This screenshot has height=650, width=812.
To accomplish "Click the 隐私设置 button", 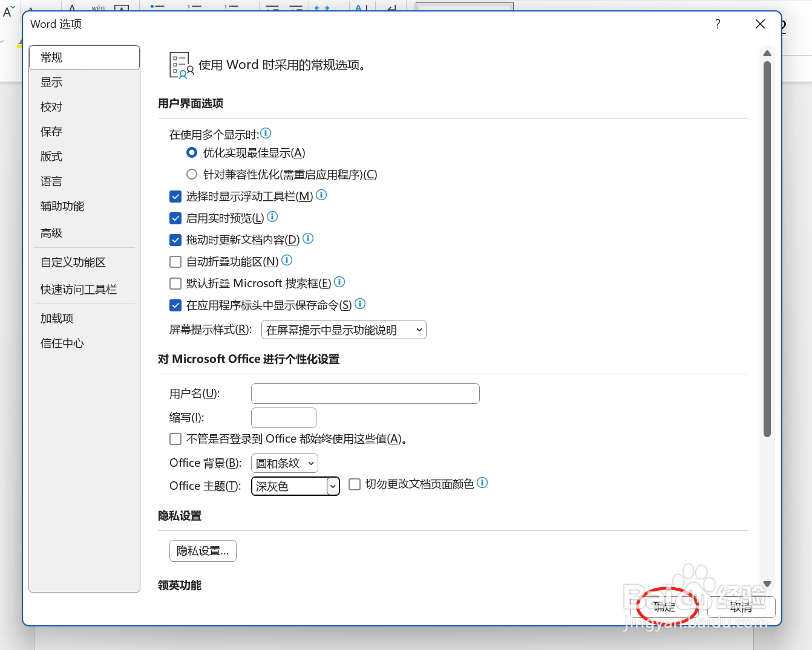I will point(203,551).
